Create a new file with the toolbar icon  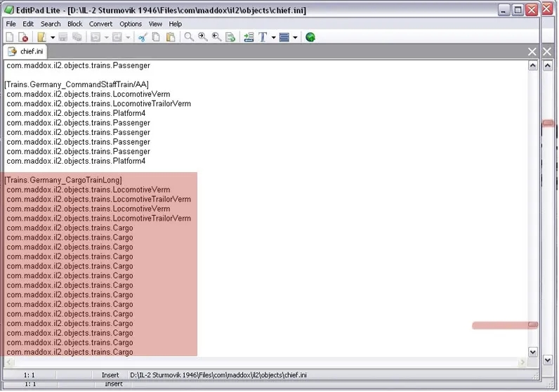[x=10, y=37]
